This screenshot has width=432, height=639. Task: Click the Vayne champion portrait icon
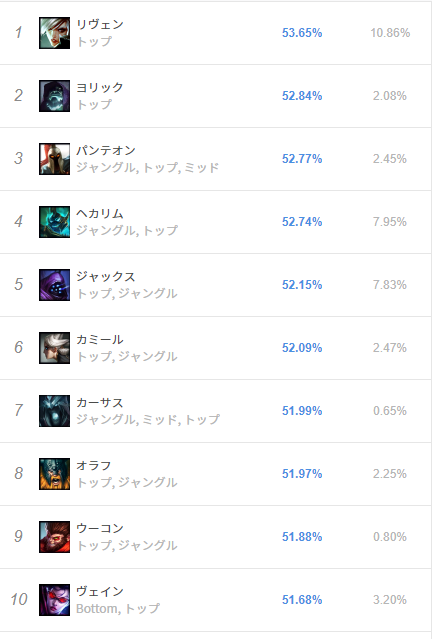click(54, 600)
